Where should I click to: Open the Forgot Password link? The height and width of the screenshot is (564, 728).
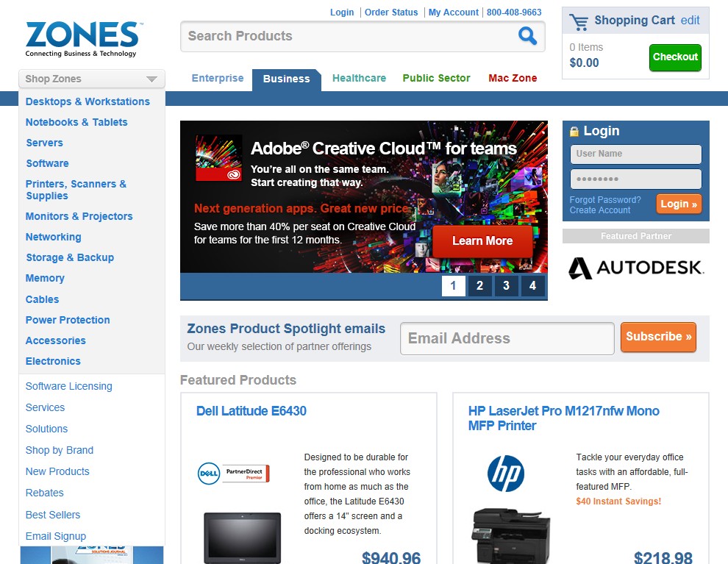[x=605, y=199]
